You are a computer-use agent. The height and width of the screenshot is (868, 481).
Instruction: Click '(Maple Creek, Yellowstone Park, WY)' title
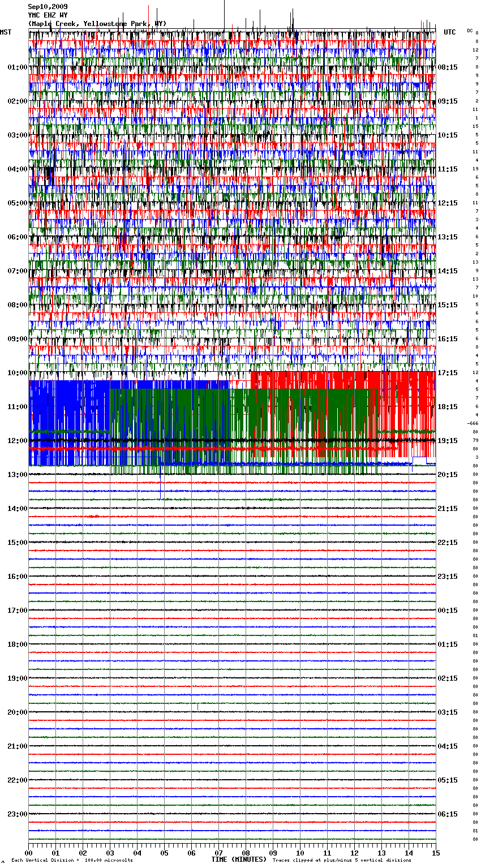click(97, 24)
